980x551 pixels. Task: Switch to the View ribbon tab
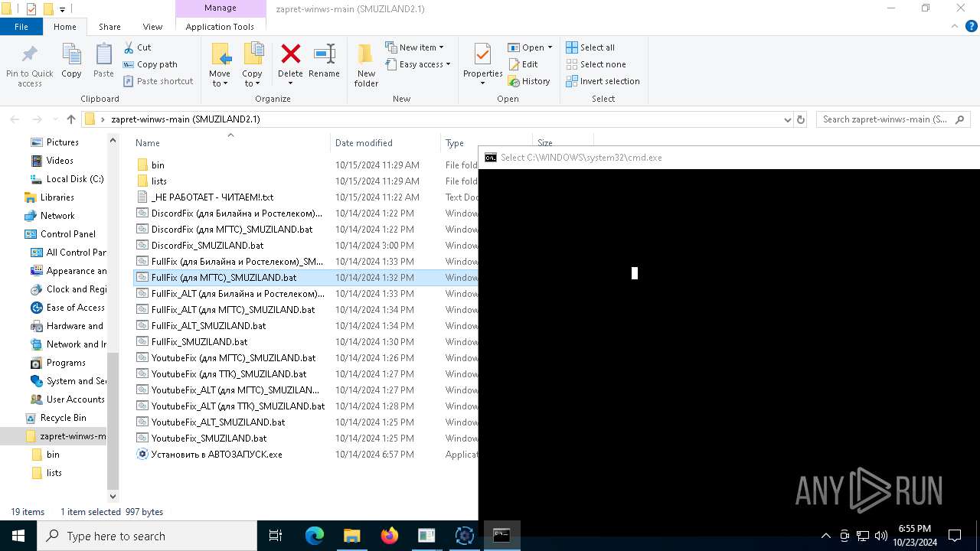tap(152, 26)
